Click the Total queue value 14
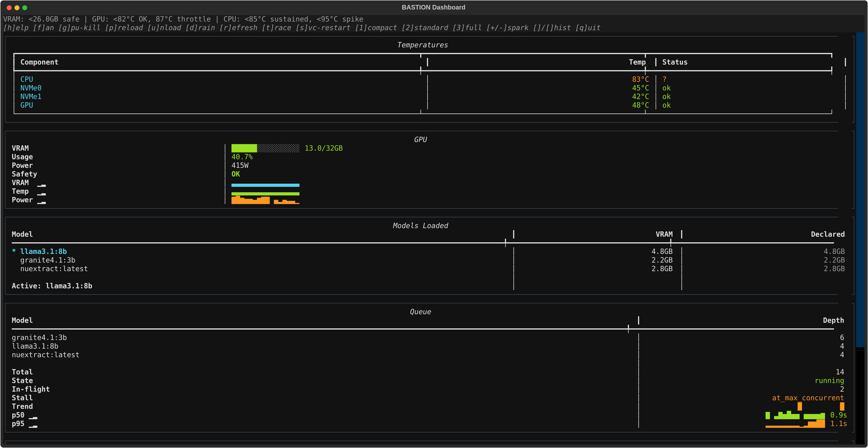The width and height of the screenshot is (868, 448). tap(840, 372)
